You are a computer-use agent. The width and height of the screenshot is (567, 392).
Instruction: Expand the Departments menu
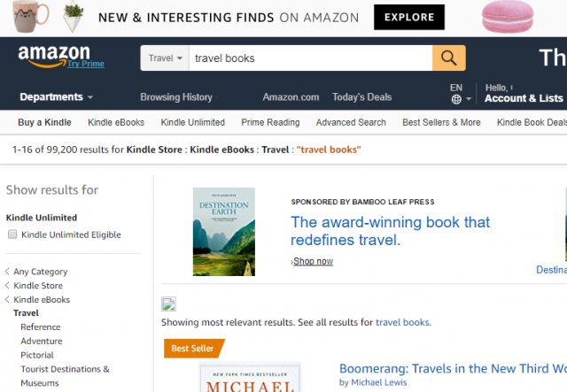click(56, 96)
